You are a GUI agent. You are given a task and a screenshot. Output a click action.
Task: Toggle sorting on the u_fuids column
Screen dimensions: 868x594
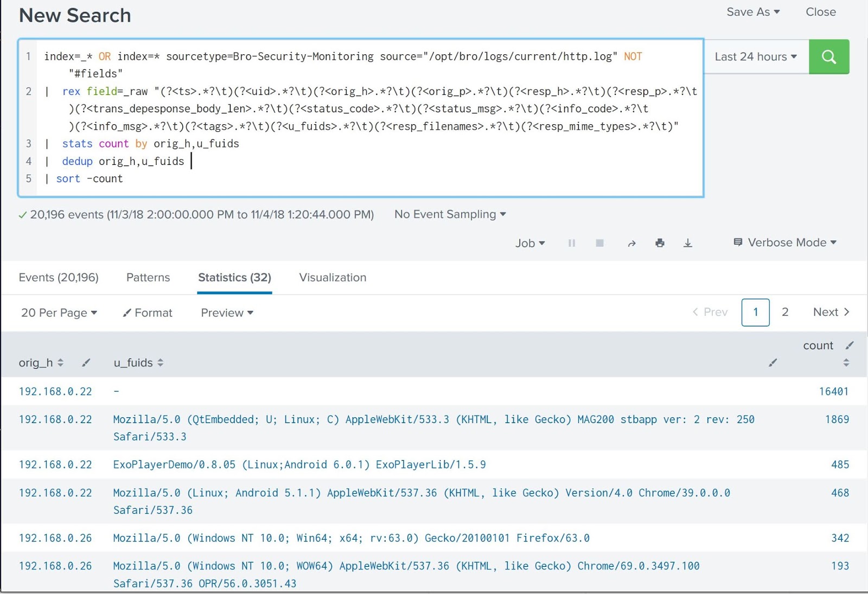[161, 362]
